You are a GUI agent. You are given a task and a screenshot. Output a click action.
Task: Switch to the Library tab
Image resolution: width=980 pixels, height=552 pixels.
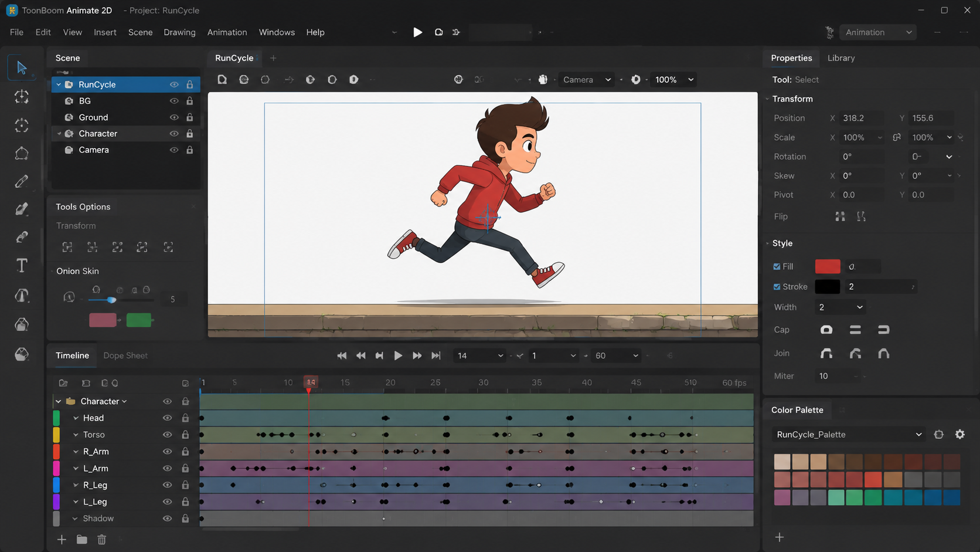(x=841, y=58)
